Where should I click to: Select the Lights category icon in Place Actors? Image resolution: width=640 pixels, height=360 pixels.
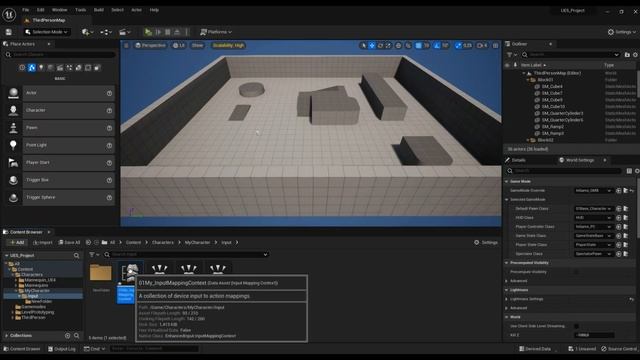click(41, 68)
